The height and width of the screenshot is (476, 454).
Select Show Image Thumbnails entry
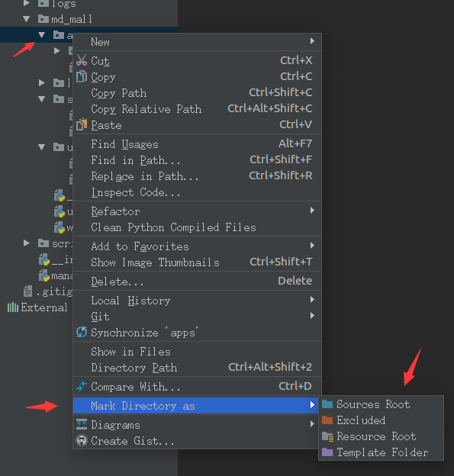(197, 262)
